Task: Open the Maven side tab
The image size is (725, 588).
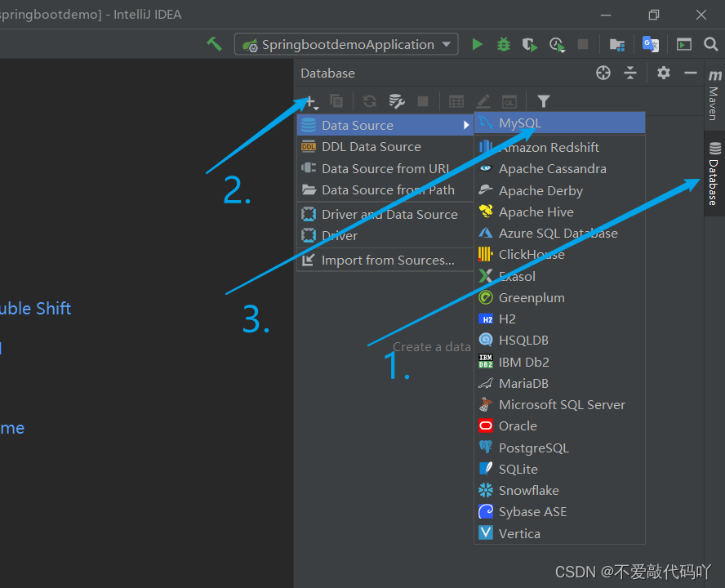Action: 714,95
